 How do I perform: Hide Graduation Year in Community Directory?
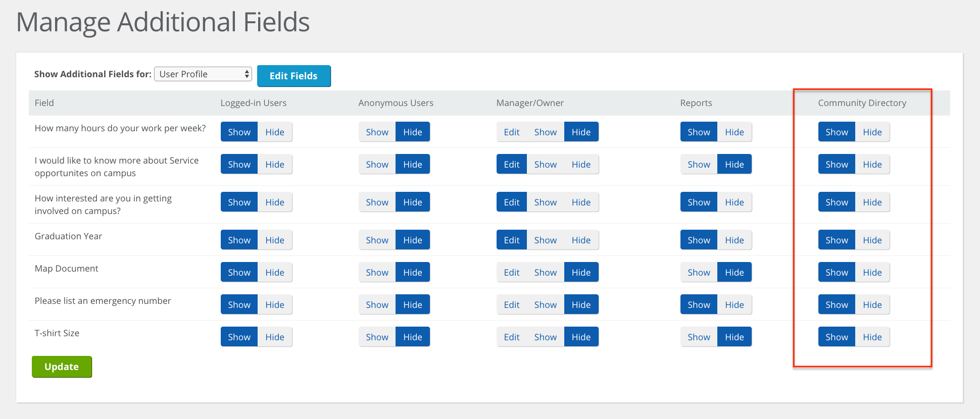[x=872, y=240]
